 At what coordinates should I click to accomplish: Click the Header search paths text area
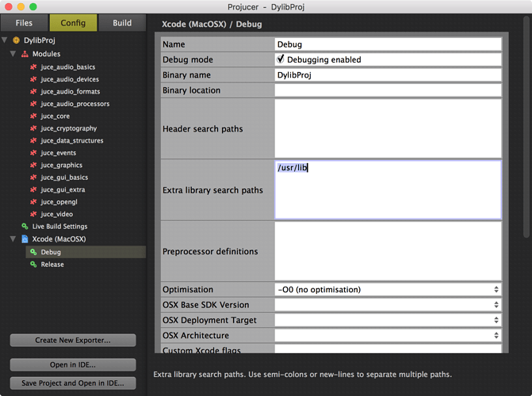pyautogui.click(x=388, y=128)
